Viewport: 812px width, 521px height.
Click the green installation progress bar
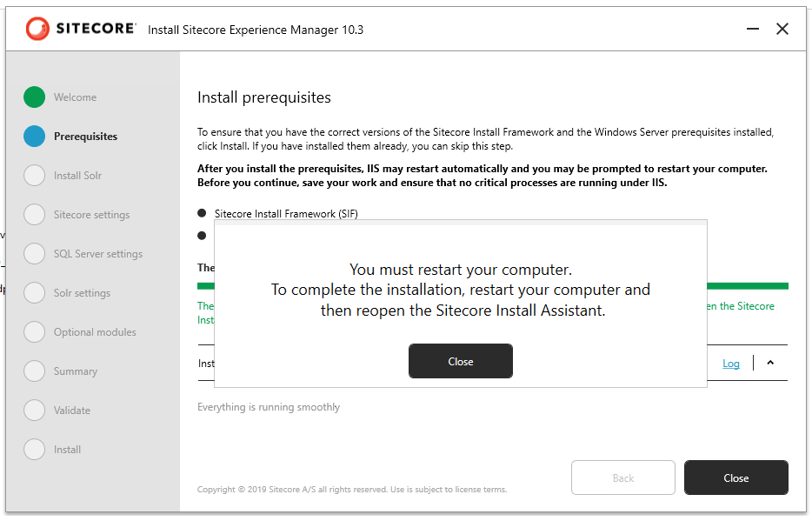(x=748, y=285)
